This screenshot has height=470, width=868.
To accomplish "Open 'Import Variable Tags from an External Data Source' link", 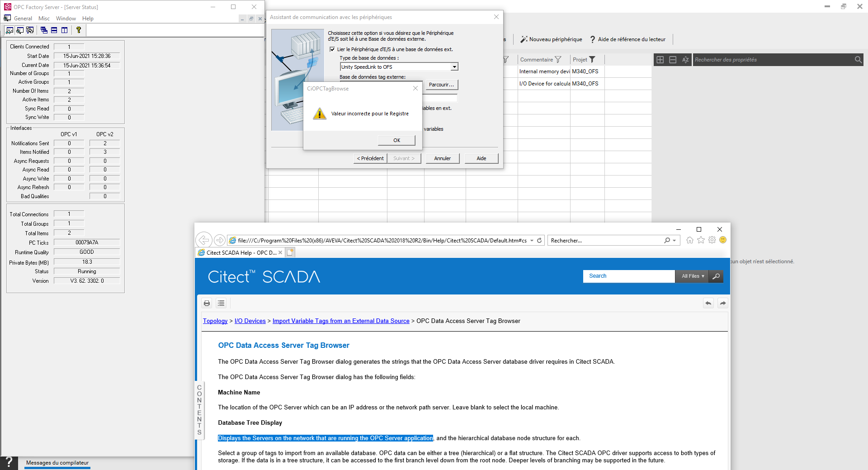I will click(x=341, y=321).
